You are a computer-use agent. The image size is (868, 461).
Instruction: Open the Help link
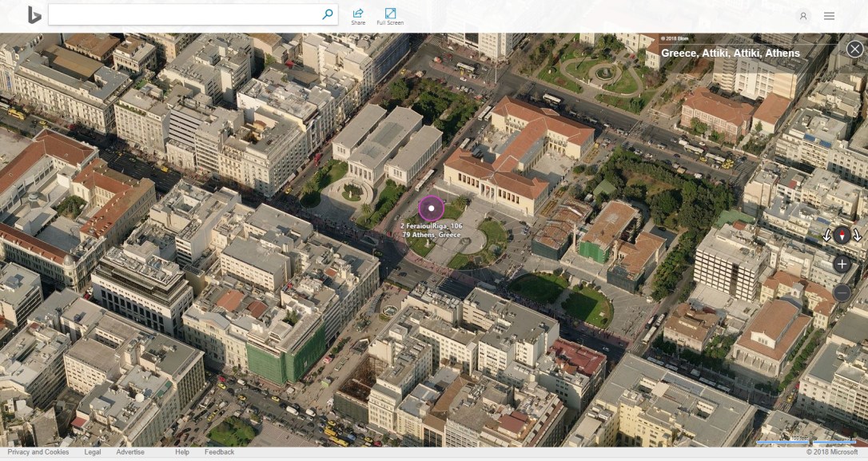coord(182,451)
